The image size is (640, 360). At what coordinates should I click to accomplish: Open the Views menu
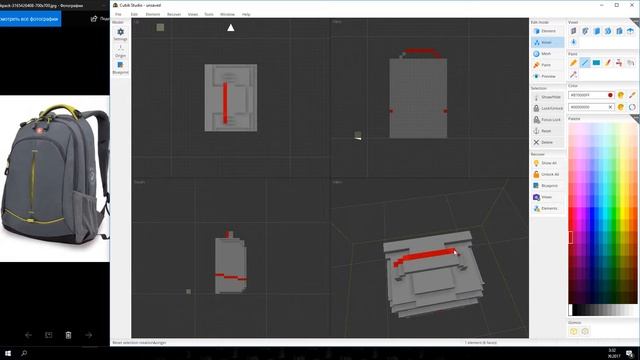pyautogui.click(x=193, y=14)
